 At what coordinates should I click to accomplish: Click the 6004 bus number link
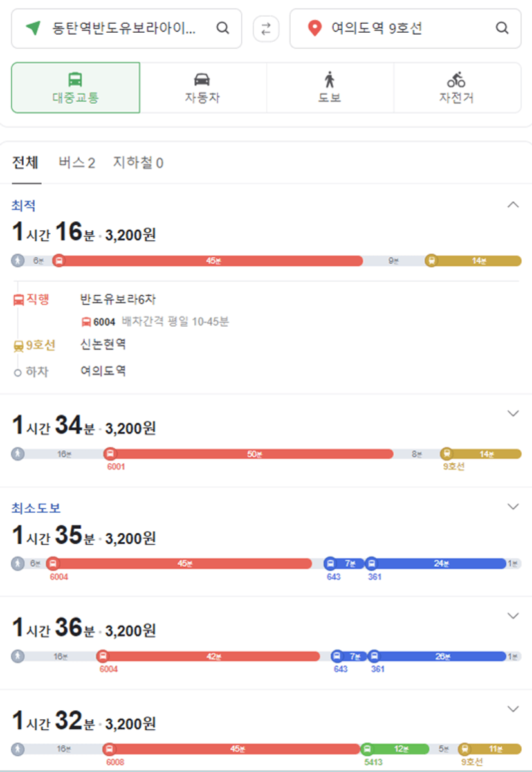click(x=104, y=322)
